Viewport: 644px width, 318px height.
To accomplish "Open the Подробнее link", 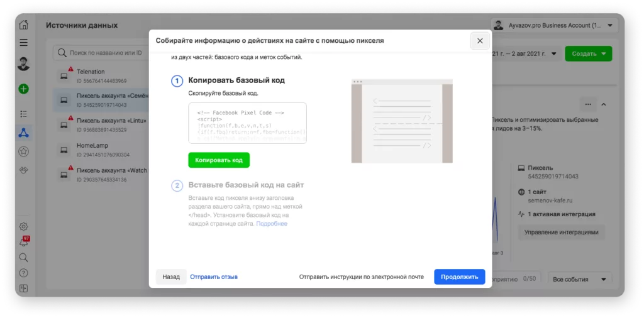I will coord(272,224).
